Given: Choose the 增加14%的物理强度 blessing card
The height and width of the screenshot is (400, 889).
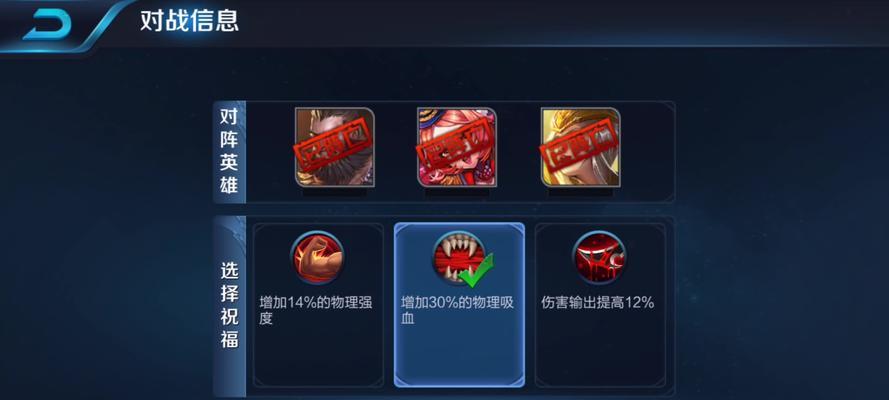Looking at the screenshot, I should coord(319,305).
